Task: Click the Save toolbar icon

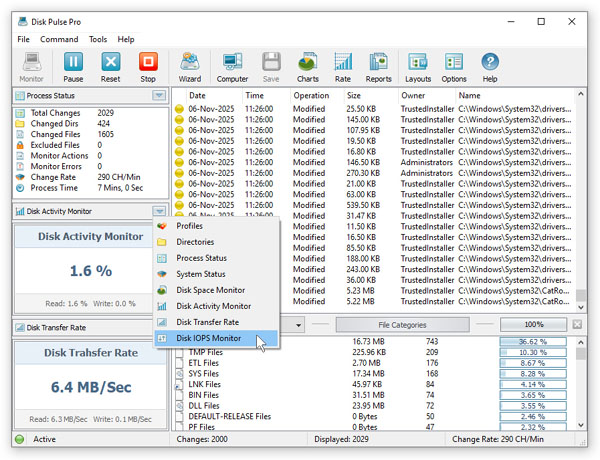Action: coord(271,67)
